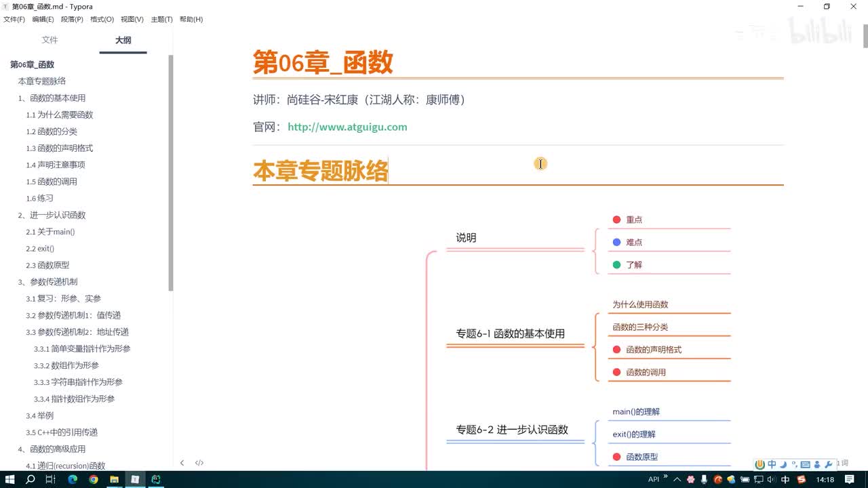Select outline entry 1.1 为什么需要函数

[x=60, y=115]
